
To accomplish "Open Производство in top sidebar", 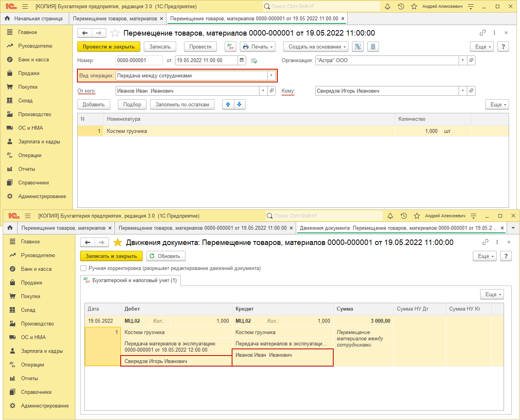I will 34,114.
